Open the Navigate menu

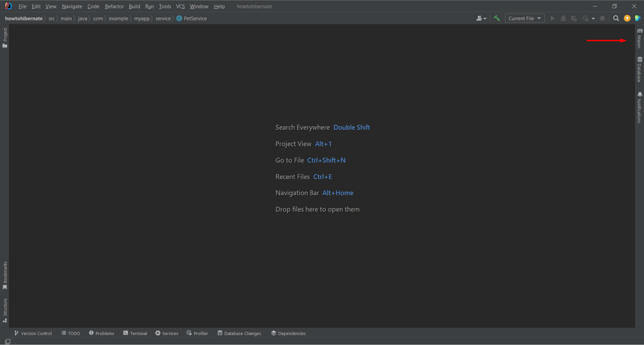point(72,6)
